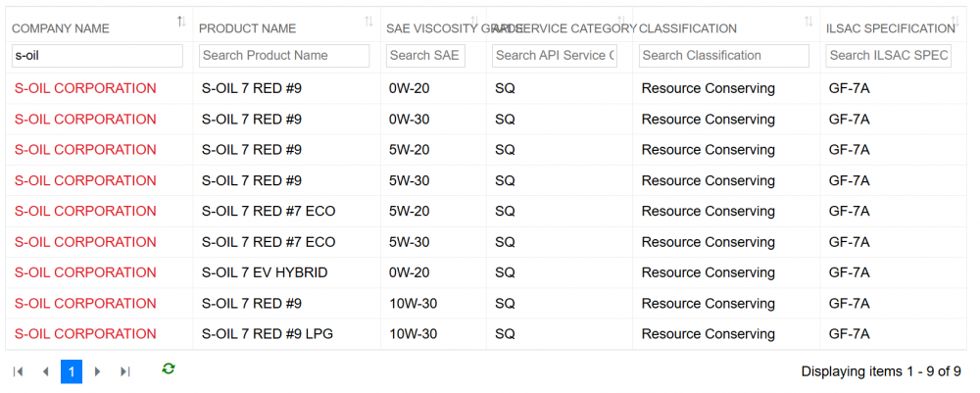Select page 1 in pager
980x393 pixels.
(x=72, y=371)
